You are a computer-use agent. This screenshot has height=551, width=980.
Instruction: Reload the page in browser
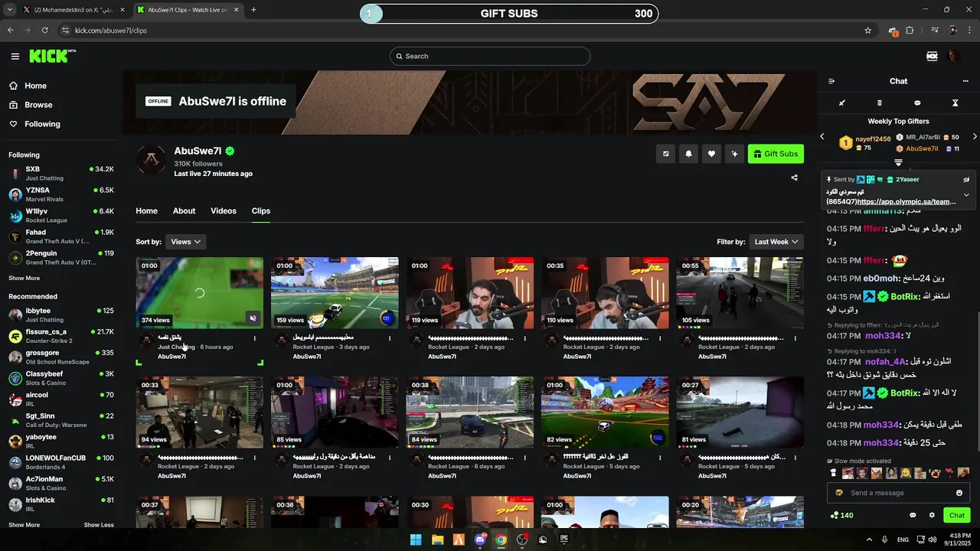pyautogui.click(x=44, y=31)
